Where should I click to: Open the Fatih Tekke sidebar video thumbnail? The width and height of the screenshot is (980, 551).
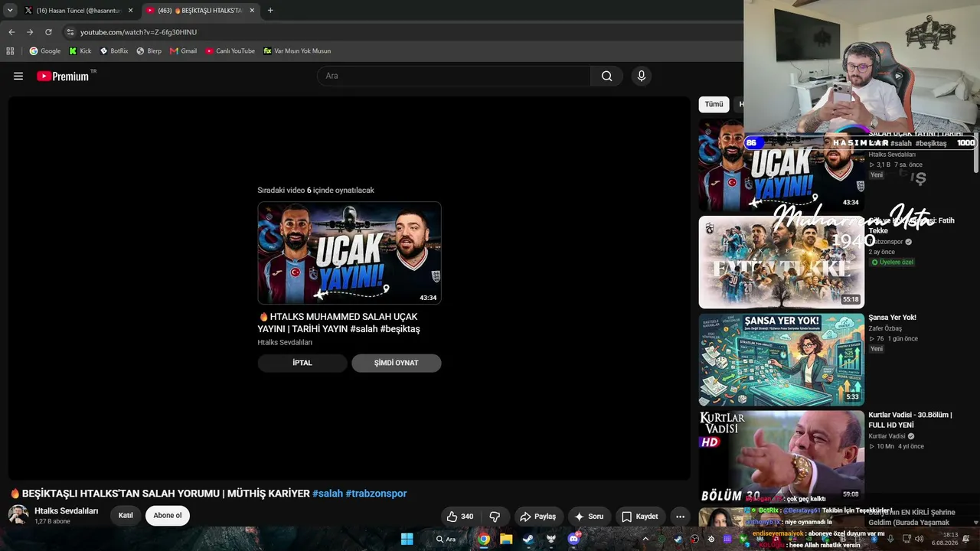(782, 262)
